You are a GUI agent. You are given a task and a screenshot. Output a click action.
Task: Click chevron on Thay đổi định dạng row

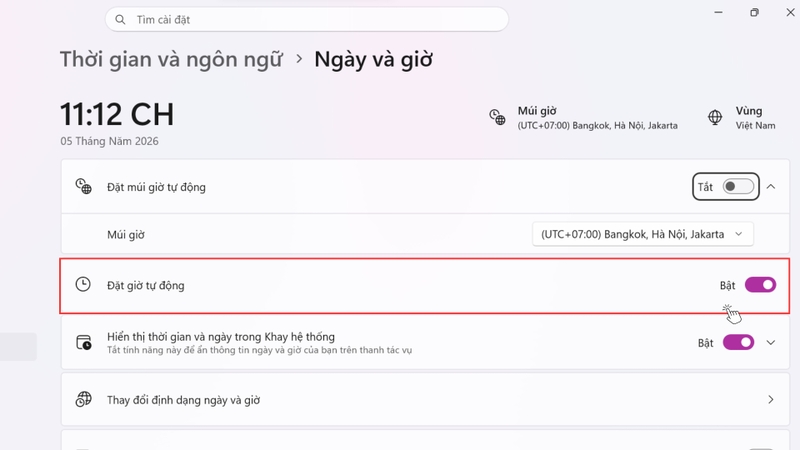click(771, 399)
